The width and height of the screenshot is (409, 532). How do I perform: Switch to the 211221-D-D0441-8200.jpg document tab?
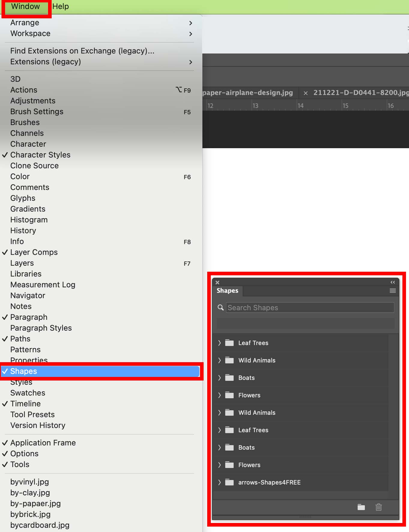(x=361, y=93)
